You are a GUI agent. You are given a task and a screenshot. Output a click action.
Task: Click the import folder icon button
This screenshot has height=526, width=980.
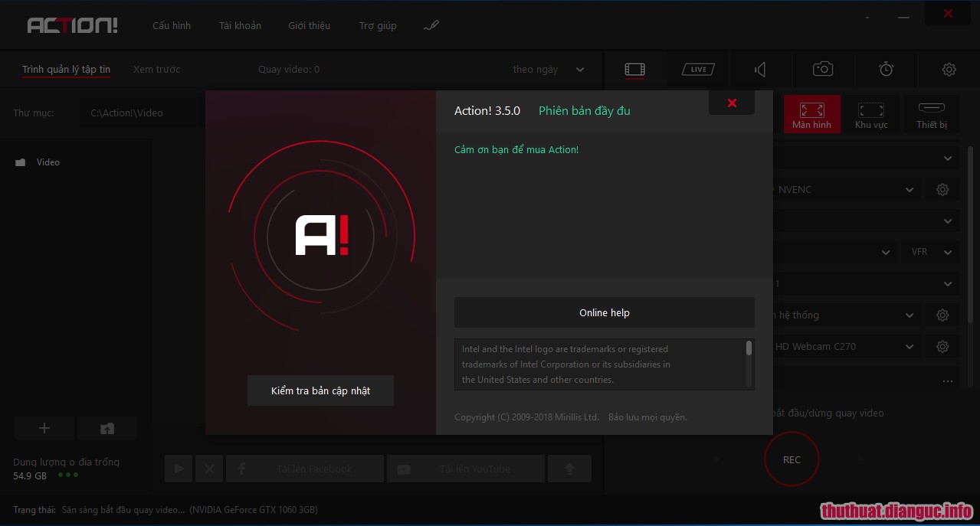(x=107, y=428)
